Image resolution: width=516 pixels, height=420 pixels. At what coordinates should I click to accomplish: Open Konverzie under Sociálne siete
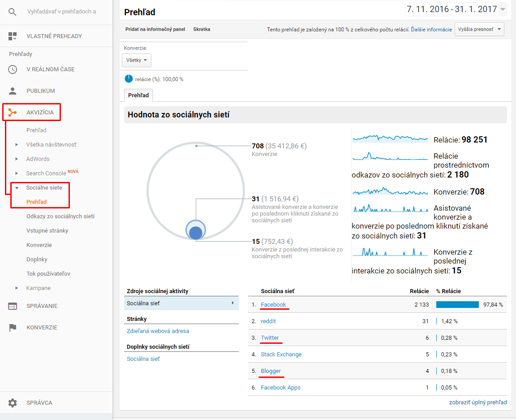tap(39, 245)
